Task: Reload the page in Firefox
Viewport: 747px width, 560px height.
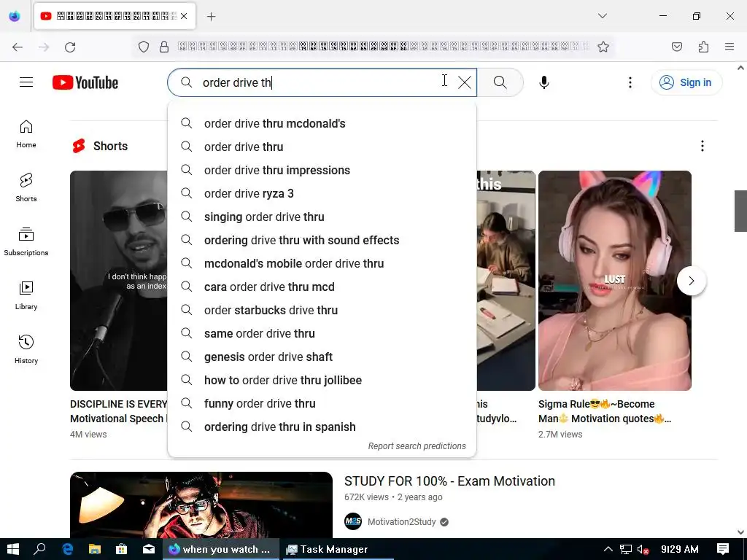Action: tap(70, 47)
